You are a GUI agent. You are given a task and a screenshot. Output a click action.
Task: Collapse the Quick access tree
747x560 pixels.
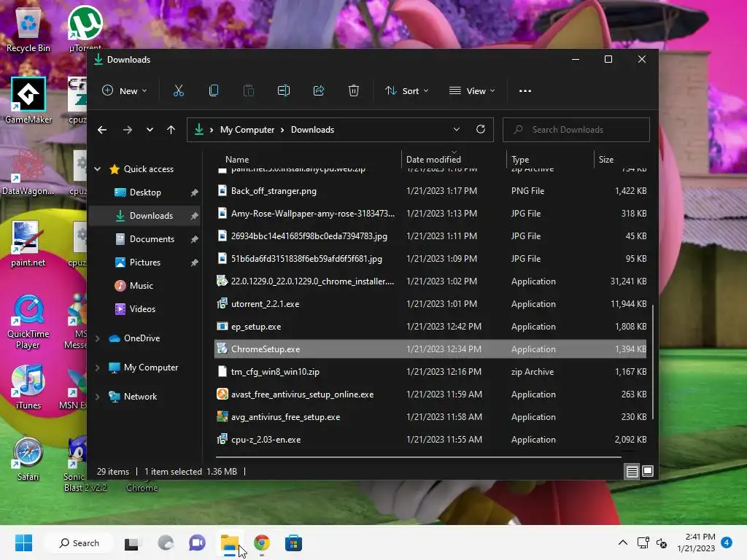pyautogui.click(x=98, y=169)
